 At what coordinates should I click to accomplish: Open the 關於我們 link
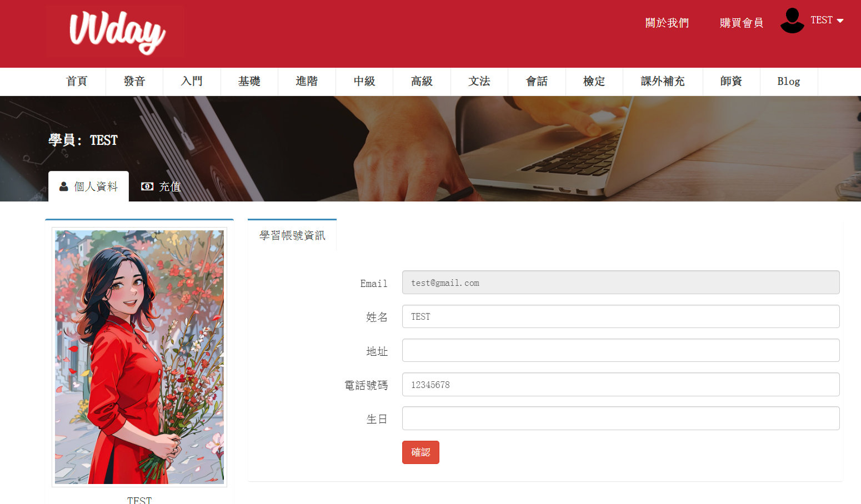(667, 23)
